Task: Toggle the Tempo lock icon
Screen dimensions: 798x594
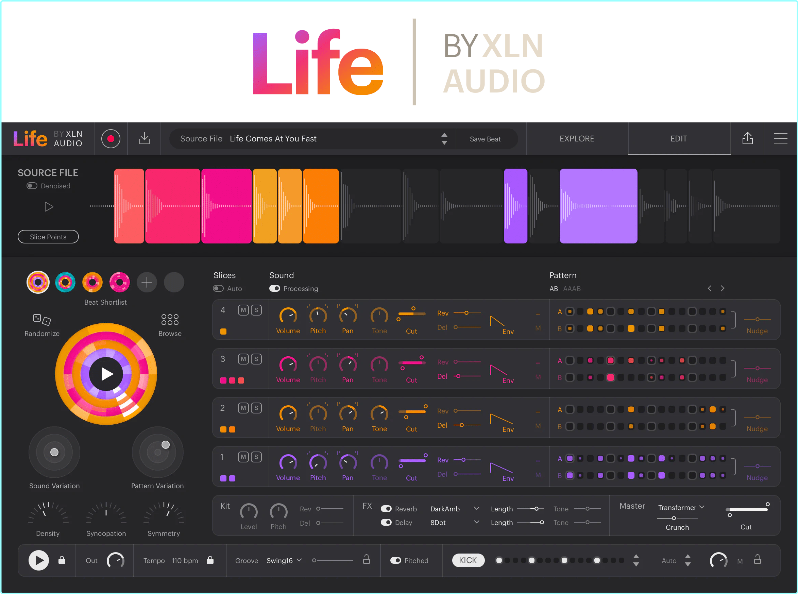Action: [x=210, y=560]
